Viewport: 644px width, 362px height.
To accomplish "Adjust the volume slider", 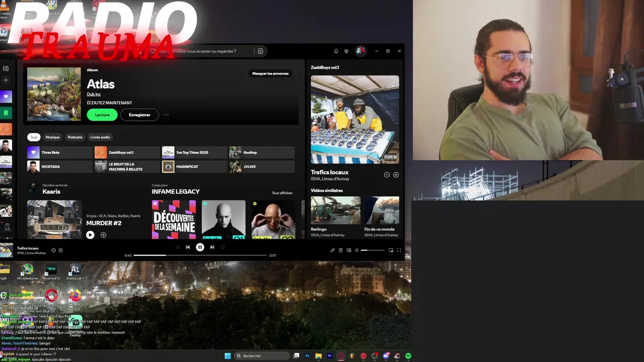I will pos(373,250).
